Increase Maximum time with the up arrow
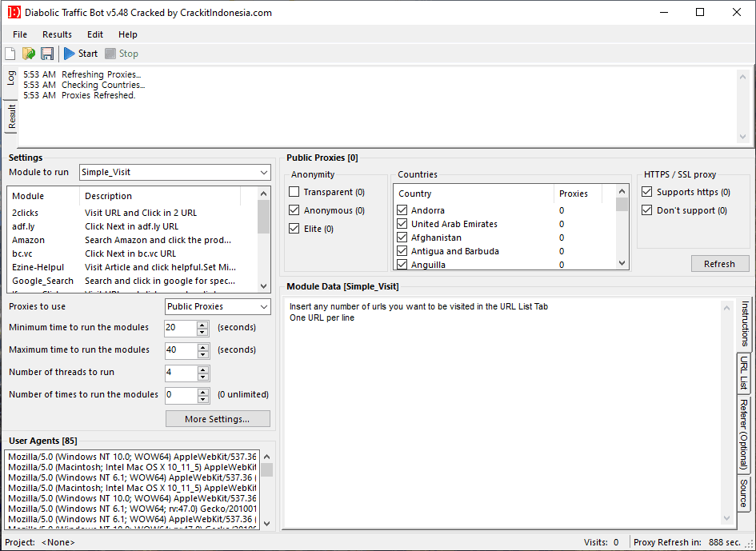 (203, 346)
